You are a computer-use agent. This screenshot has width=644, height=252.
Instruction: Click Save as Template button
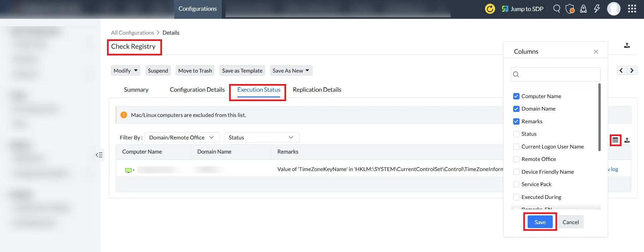tap(242, 71)
